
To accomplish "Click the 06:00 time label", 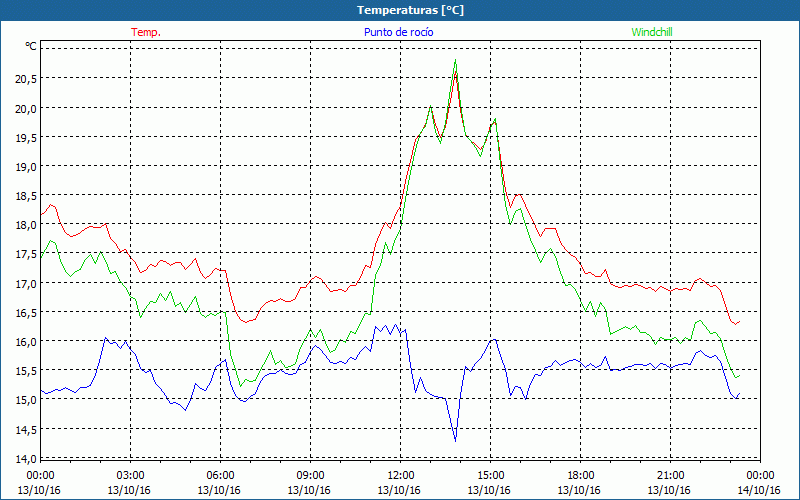I will 220,476.
